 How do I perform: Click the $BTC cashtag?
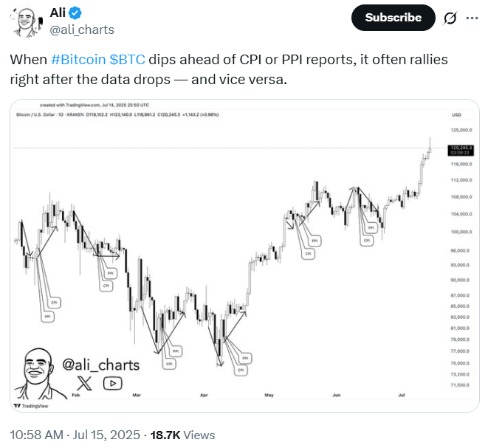coord(127,60)
